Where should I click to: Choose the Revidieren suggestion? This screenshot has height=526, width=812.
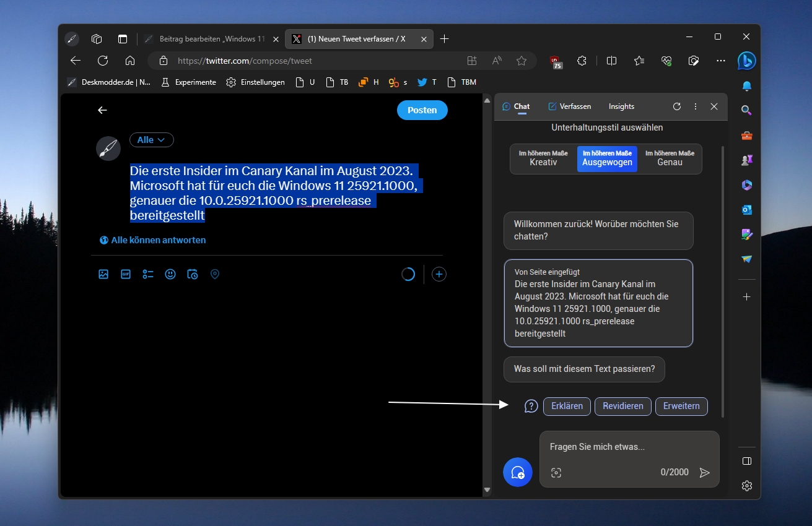click(622, 406)
